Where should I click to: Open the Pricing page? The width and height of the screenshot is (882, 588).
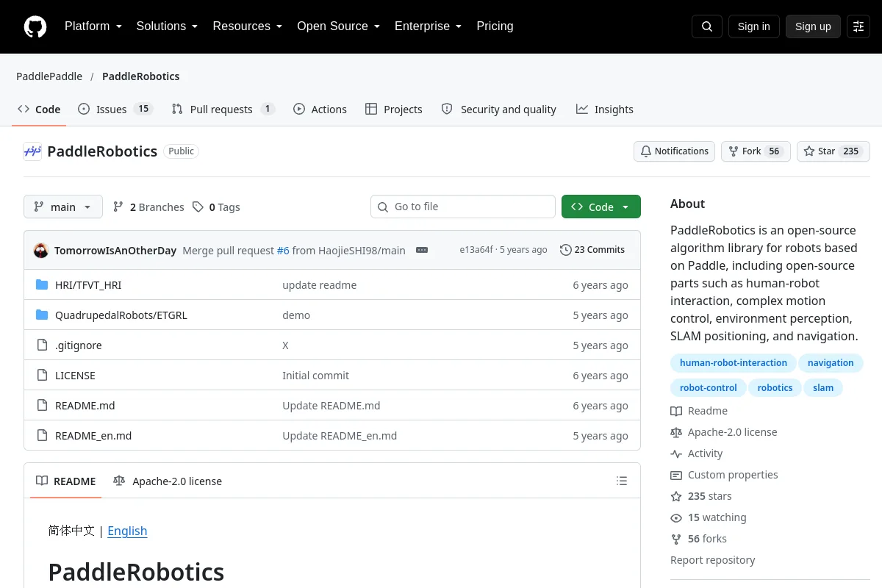[x=495, y=26]
